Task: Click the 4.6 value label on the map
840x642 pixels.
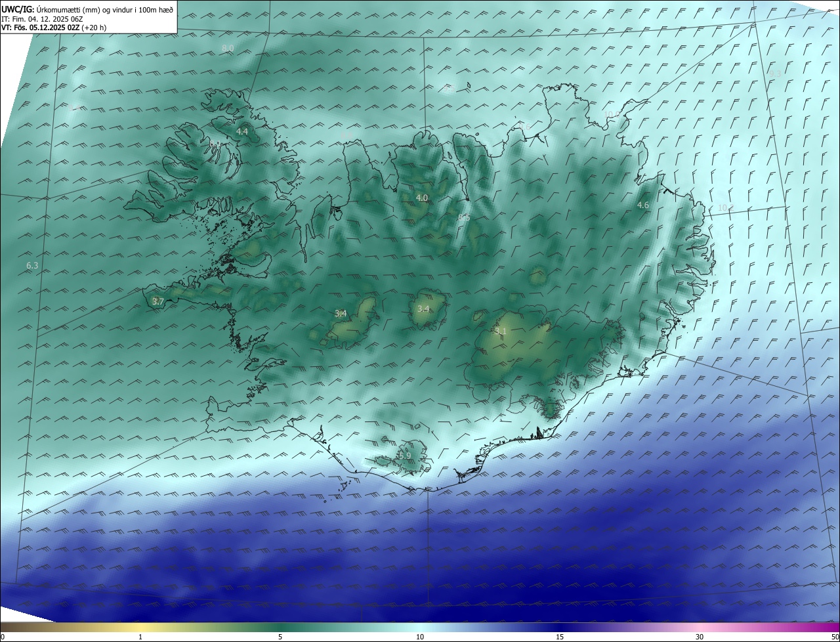Action: (x=643, y=205)
